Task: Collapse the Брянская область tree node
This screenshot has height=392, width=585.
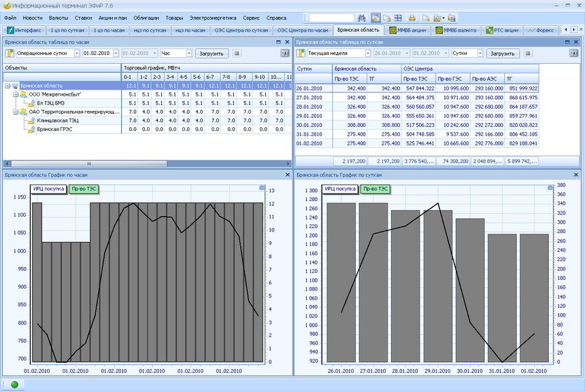Action: click(x=7, y=86)
